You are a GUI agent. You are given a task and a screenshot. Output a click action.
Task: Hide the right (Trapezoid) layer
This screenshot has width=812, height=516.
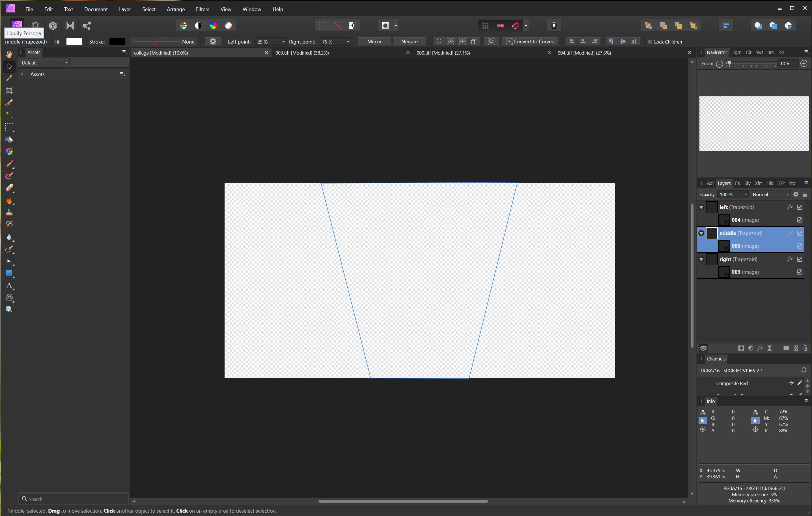[x=800, y=259]
